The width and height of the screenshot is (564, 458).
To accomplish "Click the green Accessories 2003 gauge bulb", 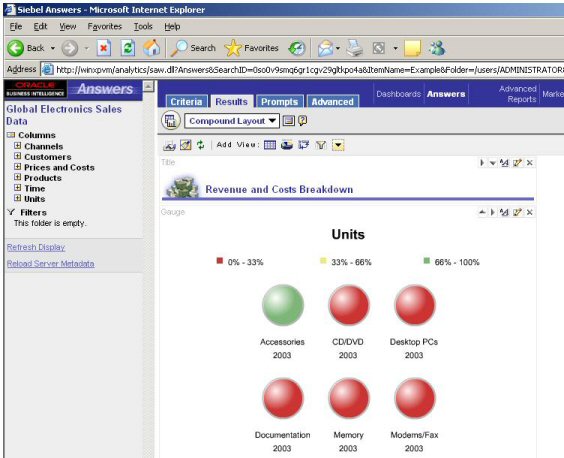I will point(283,305).
